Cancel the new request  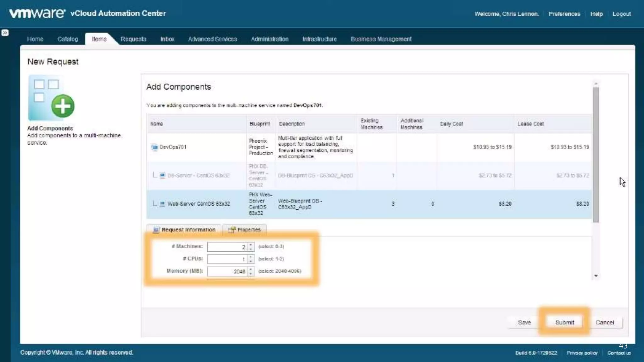tap(605, 322)
